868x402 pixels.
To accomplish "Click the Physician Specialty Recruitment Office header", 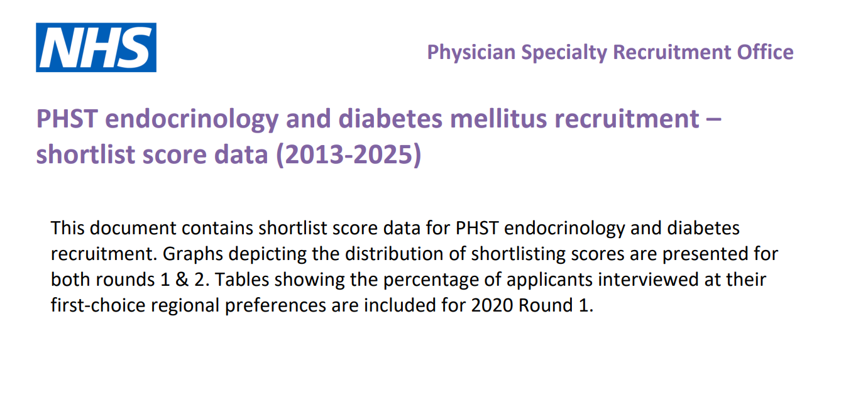I will coord(610,52).
